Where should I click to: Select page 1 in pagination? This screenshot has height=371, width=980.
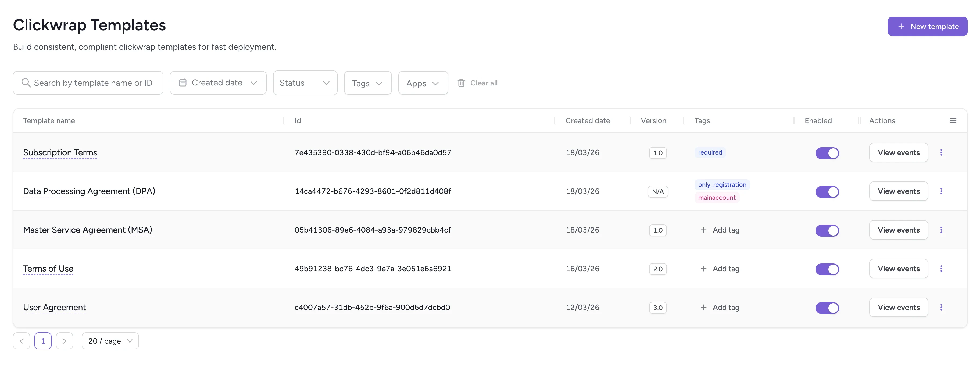tap(43, 341)
